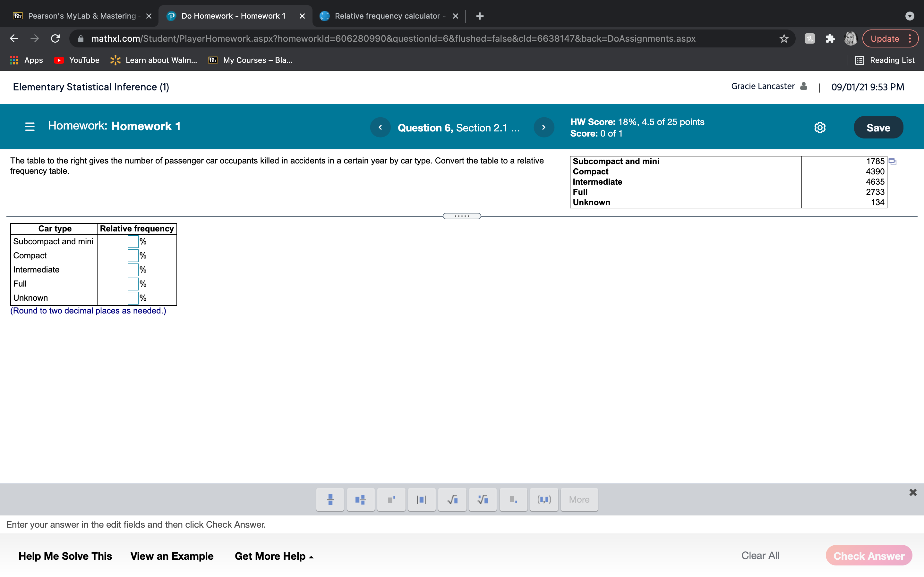This screenshot has height=577, width=924.
Task: Click the Subcompact and mini percentage field
Action: [133, 242]
